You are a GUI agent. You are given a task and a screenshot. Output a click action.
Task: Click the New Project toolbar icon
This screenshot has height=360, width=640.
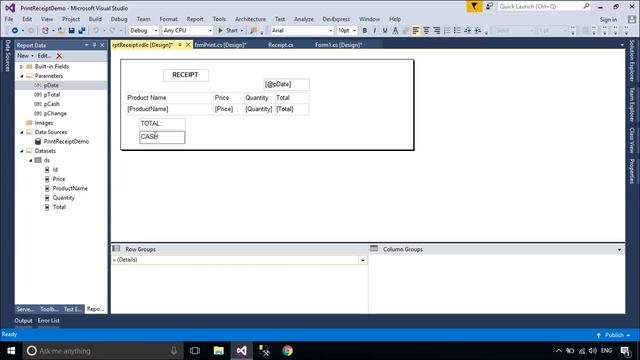tap(45, 31)
